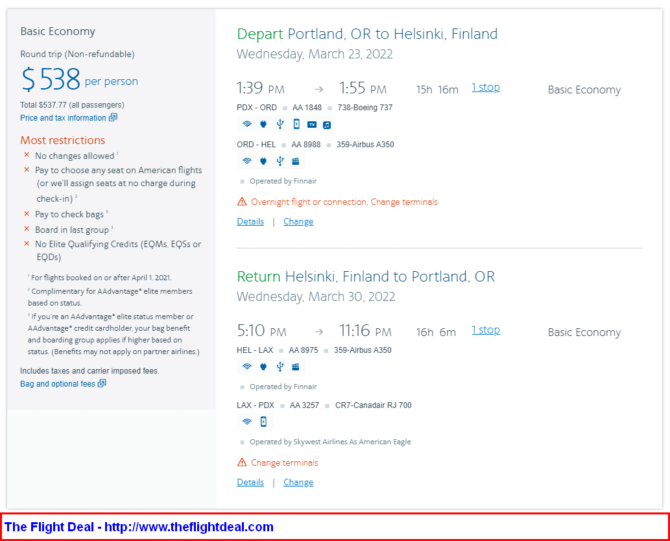The image size is (670, 541).
Task: Open Details for the Helsinki to Portland flight
Action: point(250,482)
